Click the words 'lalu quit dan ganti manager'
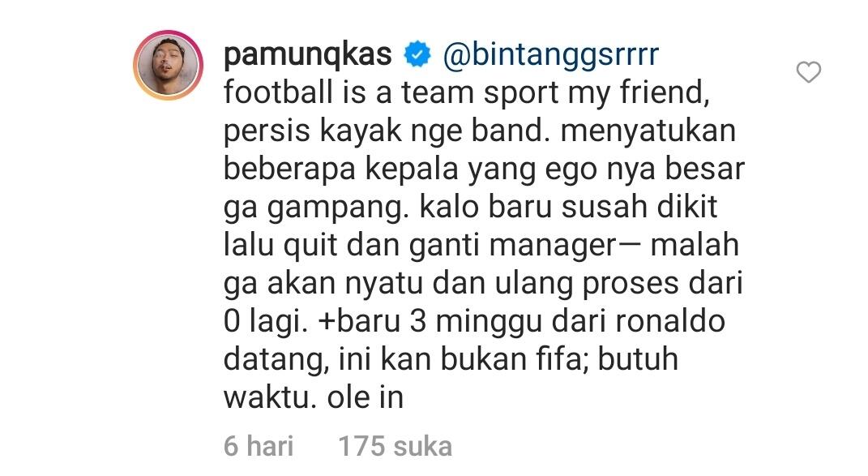This screenshot has width=868, height=476. pos(419,246)
